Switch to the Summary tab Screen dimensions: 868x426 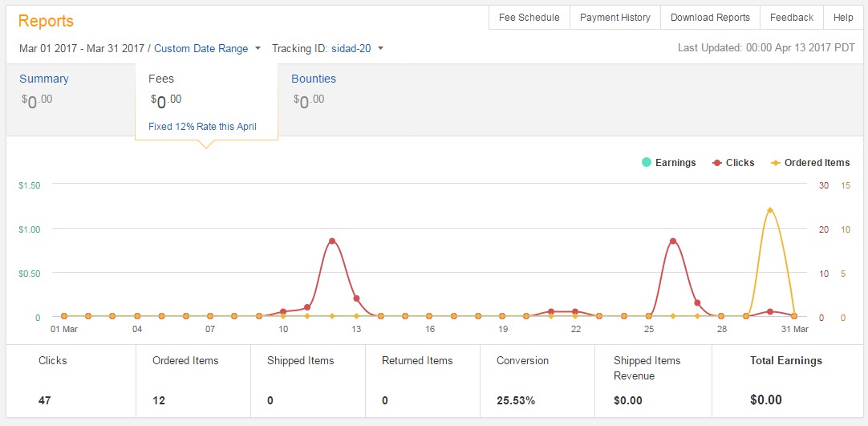[44, 79]
